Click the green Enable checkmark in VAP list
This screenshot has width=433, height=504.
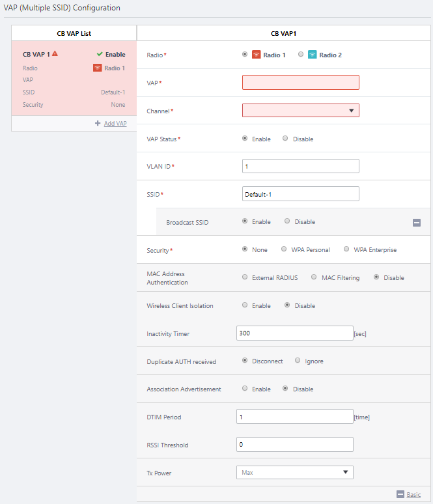(100, 55)
